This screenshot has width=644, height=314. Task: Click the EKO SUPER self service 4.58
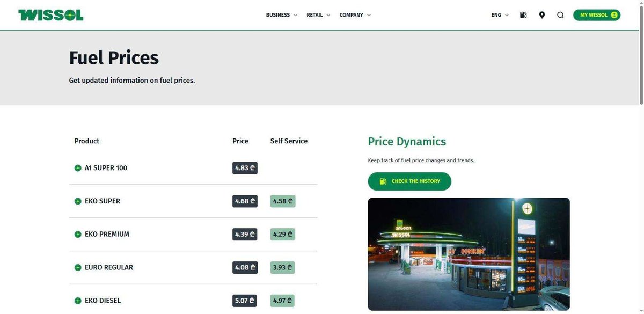[x=283, y=201]
